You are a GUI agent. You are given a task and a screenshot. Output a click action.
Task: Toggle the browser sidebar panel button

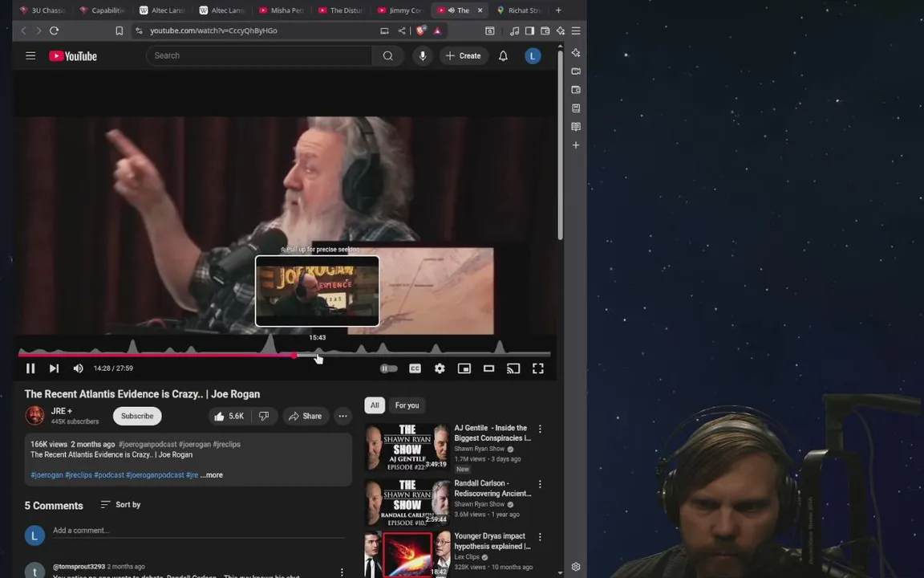point(529,31)
